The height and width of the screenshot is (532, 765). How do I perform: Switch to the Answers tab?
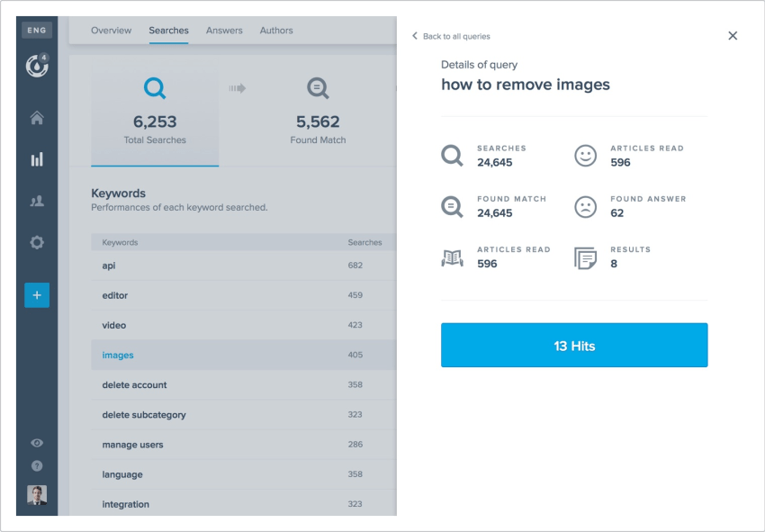pyautogui.click(x=223, y=30)
